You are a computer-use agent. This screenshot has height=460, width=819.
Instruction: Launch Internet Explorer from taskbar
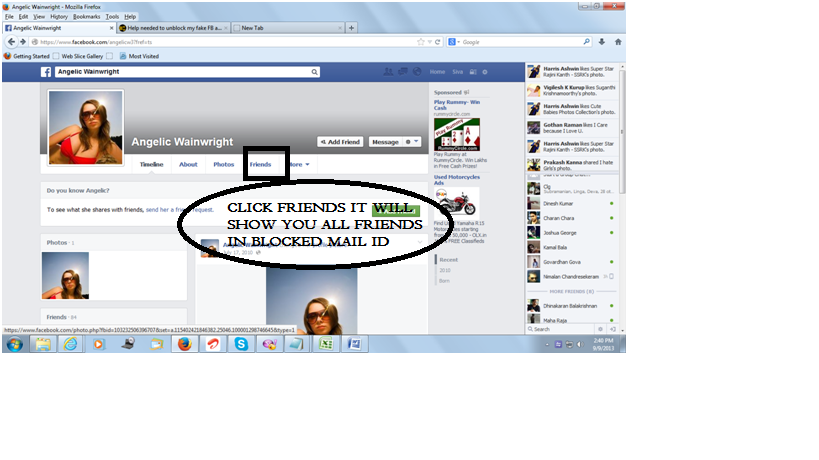tap(71, 344)
